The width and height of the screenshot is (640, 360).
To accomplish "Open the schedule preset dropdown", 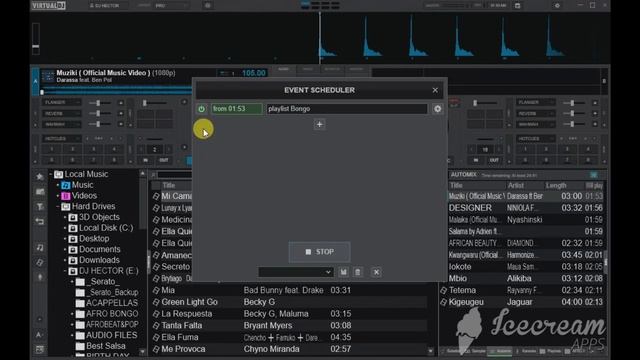I will pyautogui.click(x=296, y=272).
